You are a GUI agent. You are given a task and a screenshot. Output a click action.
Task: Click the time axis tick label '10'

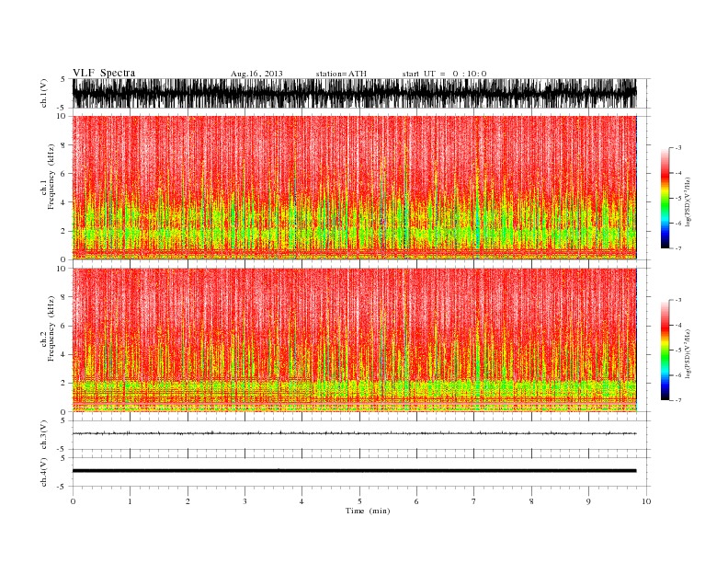click(x=646, y=501)
